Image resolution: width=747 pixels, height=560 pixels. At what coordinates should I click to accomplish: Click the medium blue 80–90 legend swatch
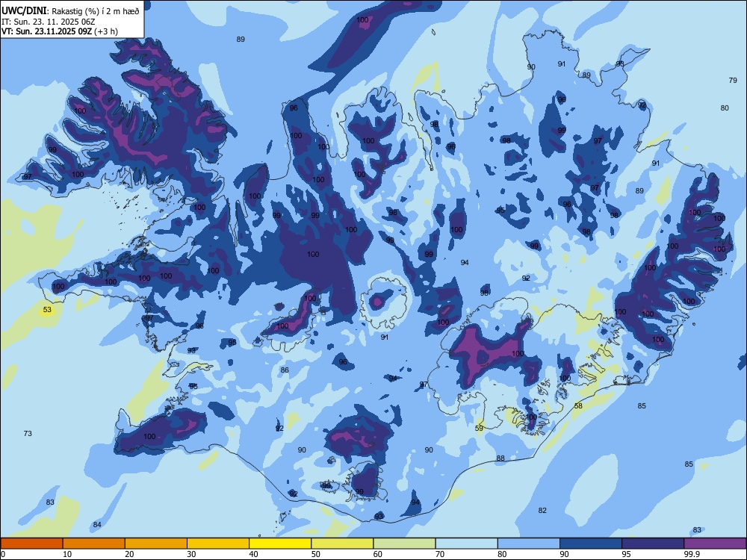528,544
